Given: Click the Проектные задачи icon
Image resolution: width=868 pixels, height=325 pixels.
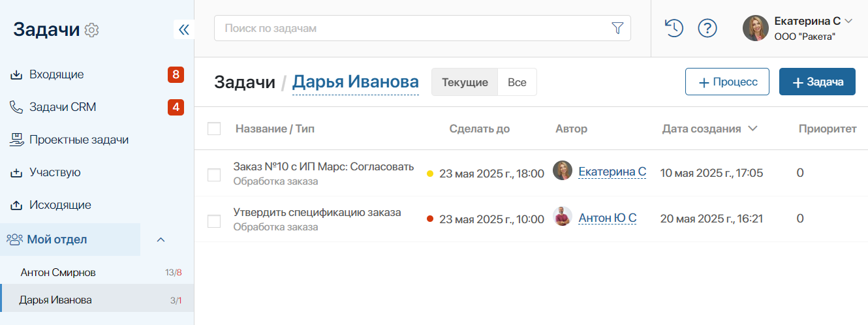Looking at the screenshot, I should [x=16, y=140].
